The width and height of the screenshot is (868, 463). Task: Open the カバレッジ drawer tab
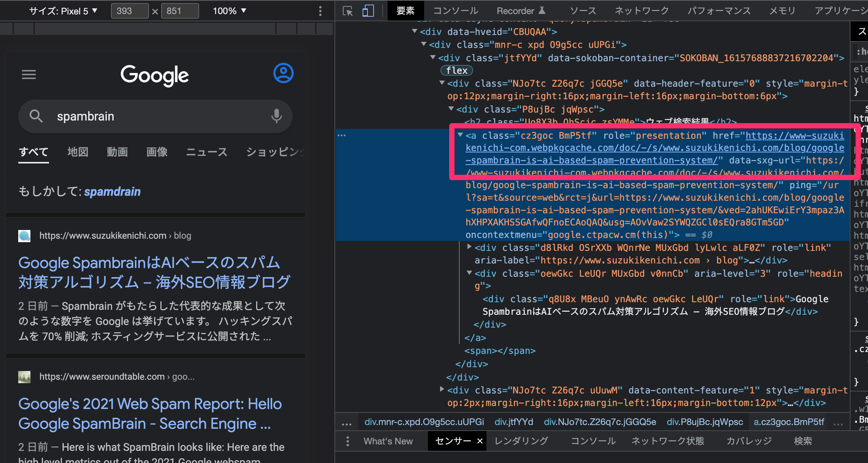(749, 441)
